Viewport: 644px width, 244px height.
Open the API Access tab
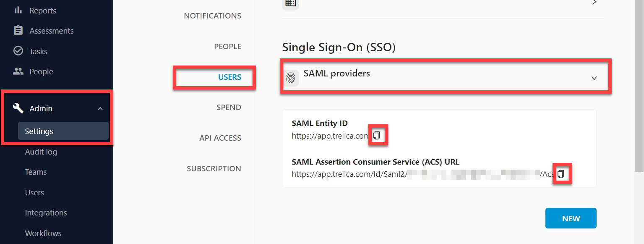point(220,138)
